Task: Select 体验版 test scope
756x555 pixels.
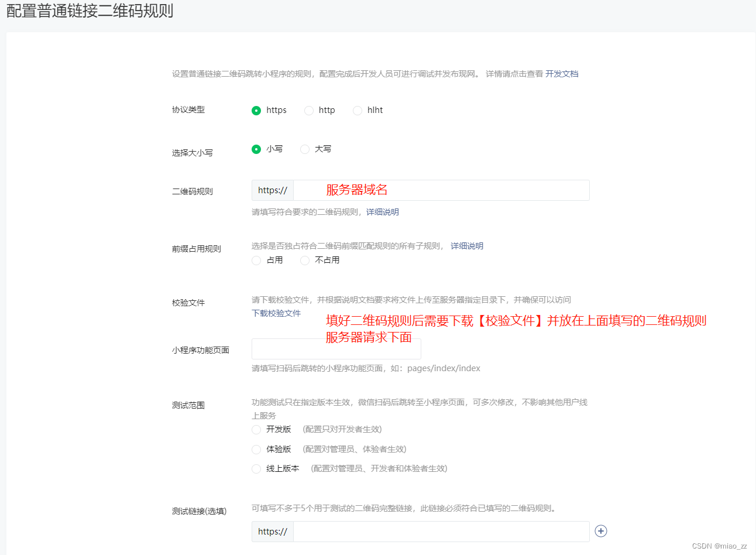Action: (x=256, y=450)
